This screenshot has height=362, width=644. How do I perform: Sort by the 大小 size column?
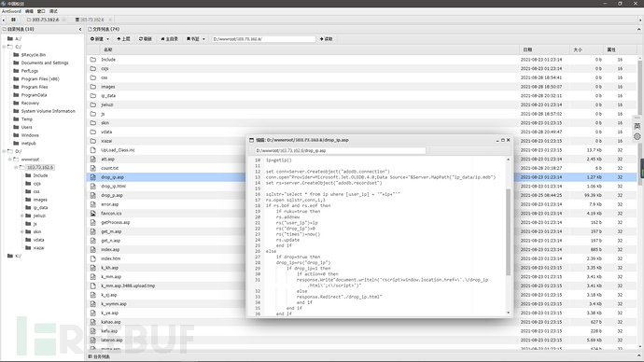click(x=578, y=49)
